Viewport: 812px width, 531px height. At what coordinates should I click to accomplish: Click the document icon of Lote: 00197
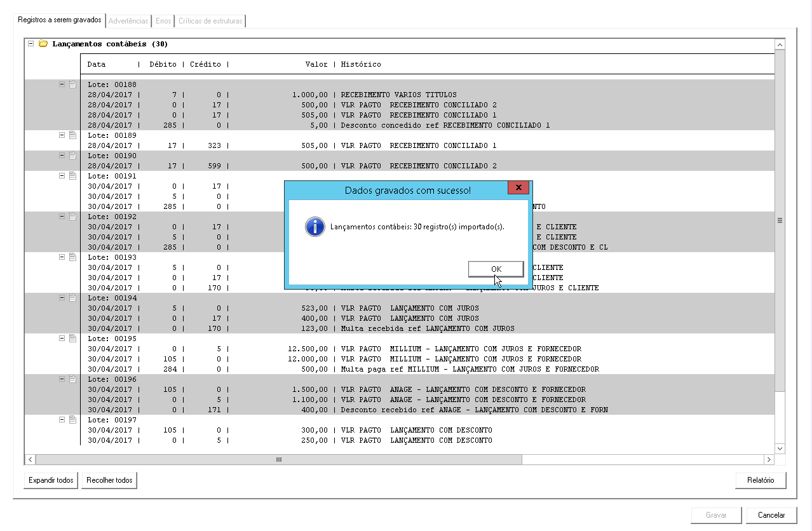click(x=72, y=419)
